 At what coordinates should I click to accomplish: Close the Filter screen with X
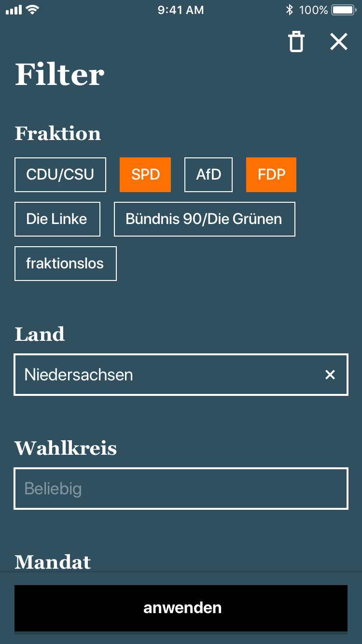pyautogui.click(x=338, y=42)
